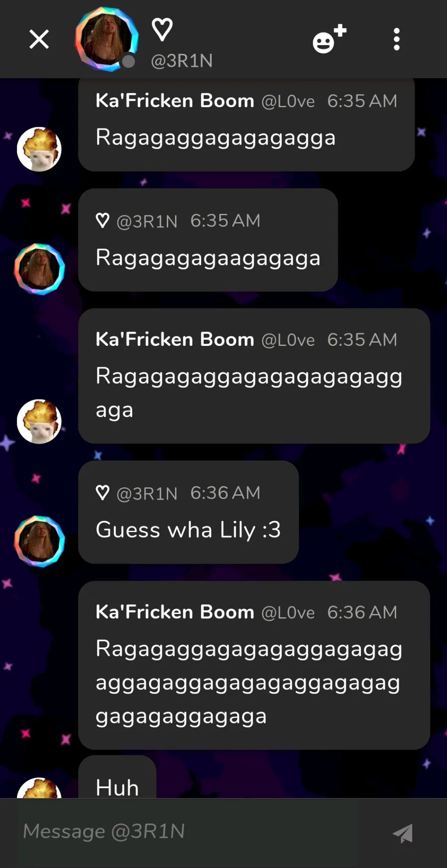
Task: Tap @3R1N name on the 6:36 AM message
Action: click(147, 493)
